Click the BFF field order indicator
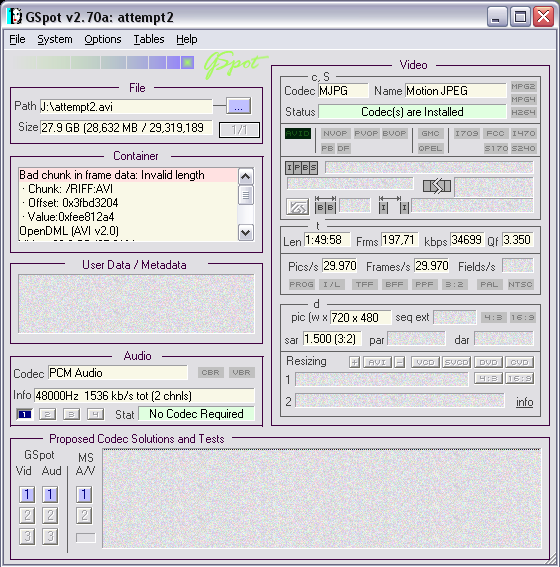 point(394,285)
